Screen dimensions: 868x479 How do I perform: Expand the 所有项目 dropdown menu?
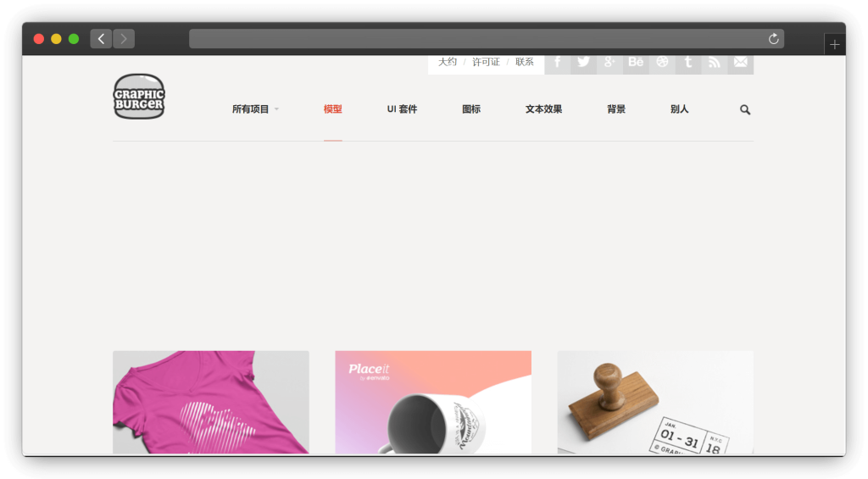click(x=255, y=109)
